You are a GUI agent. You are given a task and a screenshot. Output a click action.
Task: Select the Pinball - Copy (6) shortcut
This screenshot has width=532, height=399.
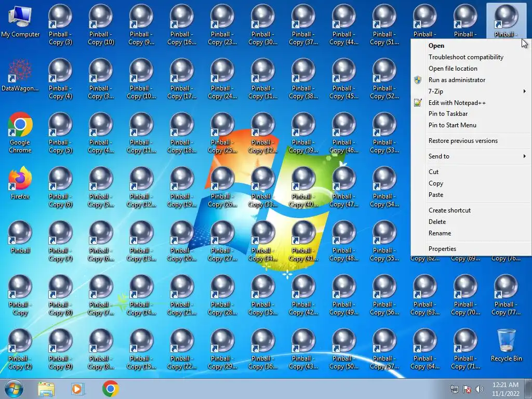point(60,187)
